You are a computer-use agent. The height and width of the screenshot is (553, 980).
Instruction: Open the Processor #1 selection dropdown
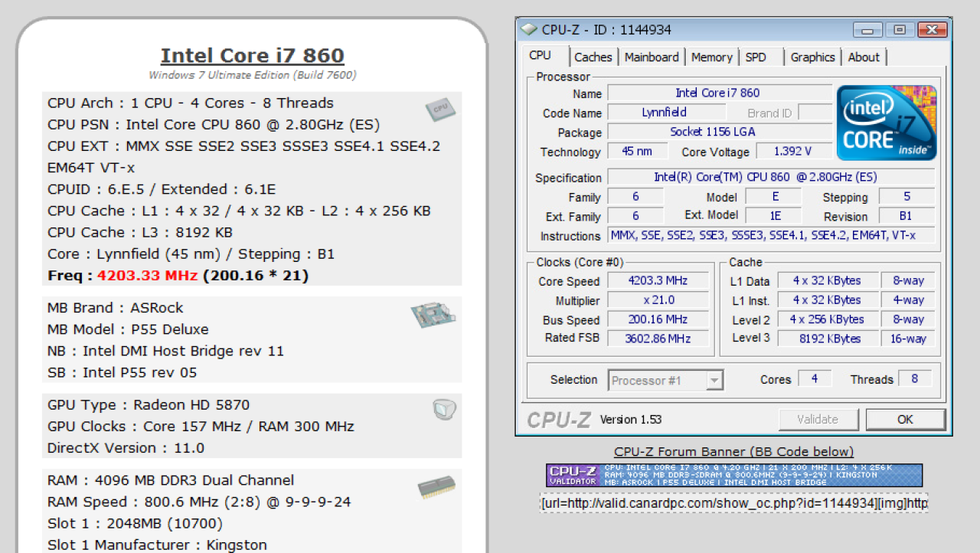click(665, 380)
